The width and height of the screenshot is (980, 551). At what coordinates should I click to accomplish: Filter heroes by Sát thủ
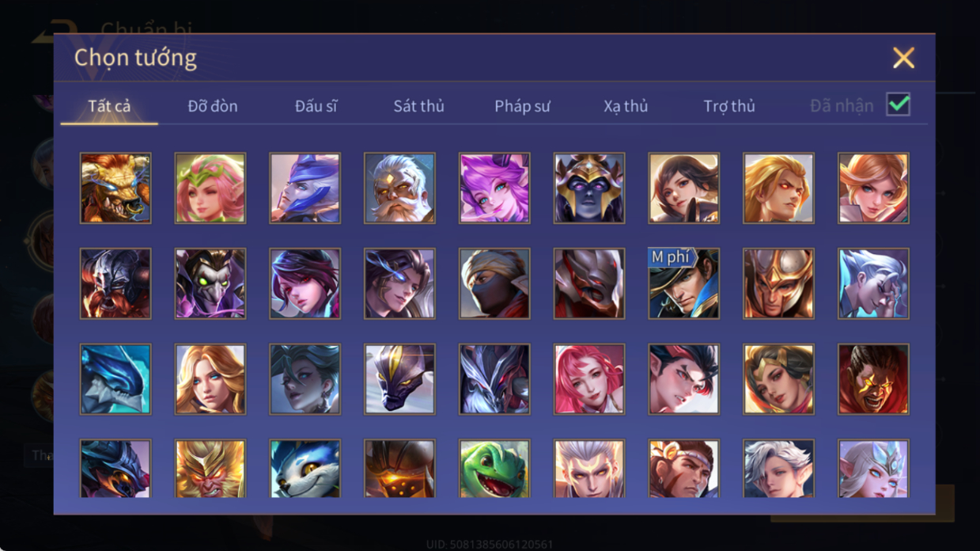click(x=418, y=106)
